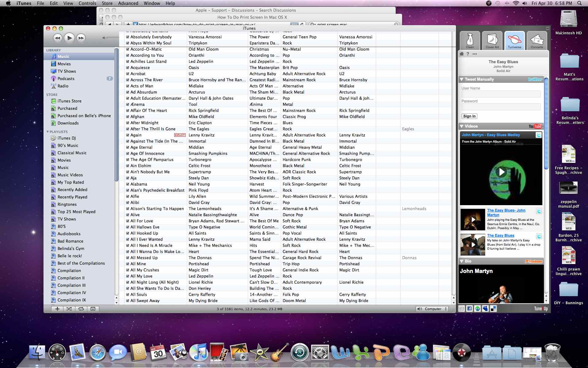Share via Facebook icon in TuneUp
The width and height of the screenshot is (588, 368).
tap(469, 309)
